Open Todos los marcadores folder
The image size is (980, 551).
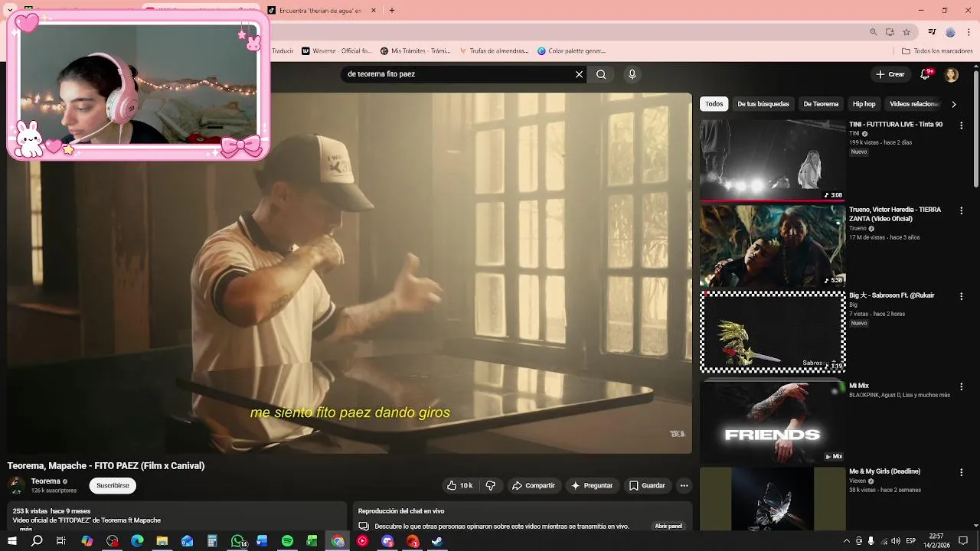pos(937,51)
